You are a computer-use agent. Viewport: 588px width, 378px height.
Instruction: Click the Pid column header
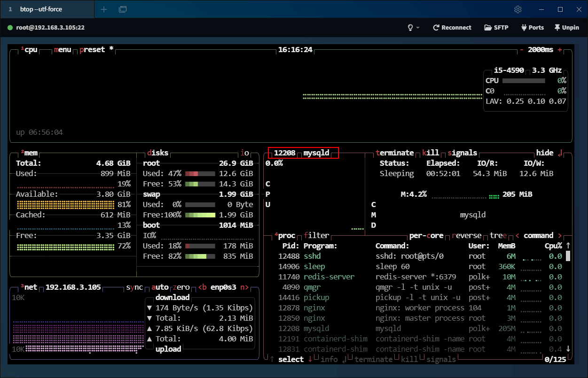[290, 246]
